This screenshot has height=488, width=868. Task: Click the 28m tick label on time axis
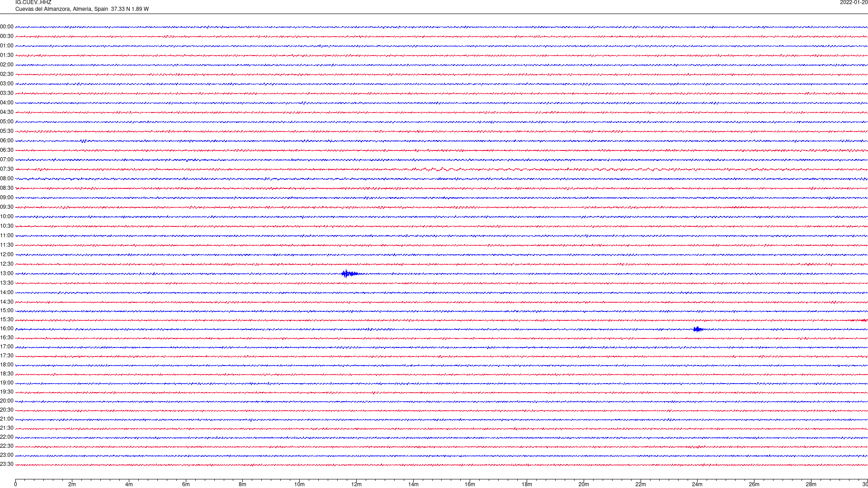click(811, 484)
